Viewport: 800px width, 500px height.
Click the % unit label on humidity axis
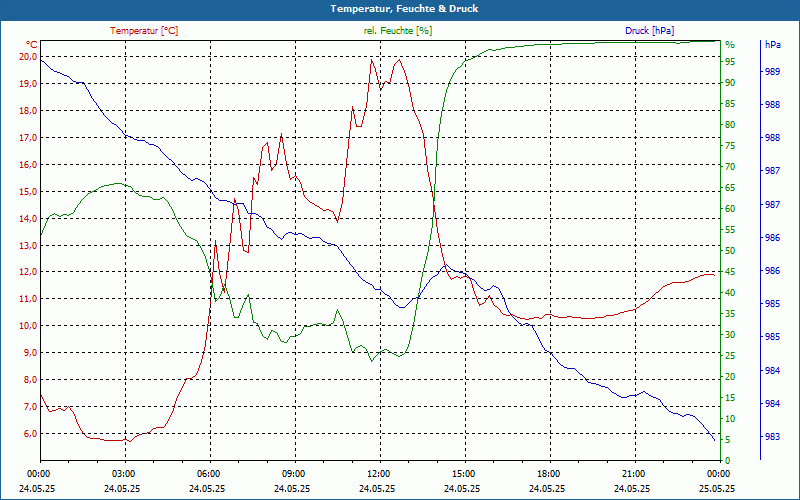tap(730, 45)
